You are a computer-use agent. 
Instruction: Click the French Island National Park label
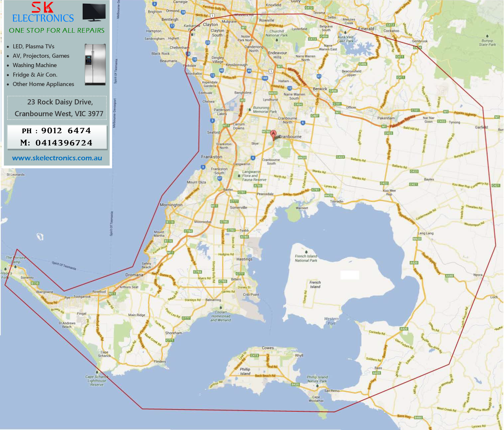click(306, 258)
